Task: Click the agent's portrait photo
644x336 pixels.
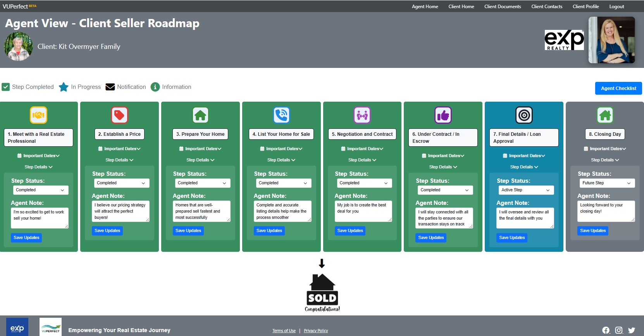Action: tap(611, 40)
